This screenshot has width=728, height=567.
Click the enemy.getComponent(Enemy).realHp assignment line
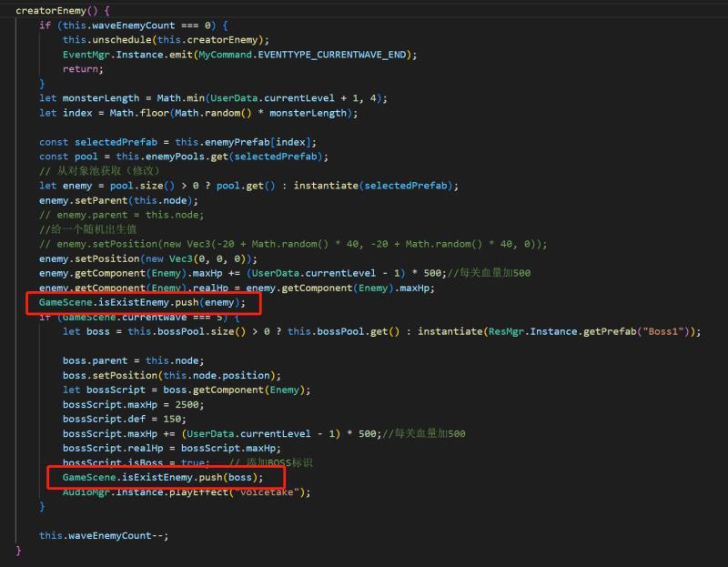click(237, 288)
